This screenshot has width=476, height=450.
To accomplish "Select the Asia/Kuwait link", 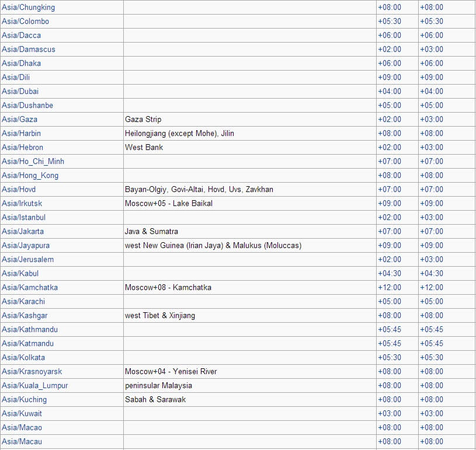I will 22,413.
